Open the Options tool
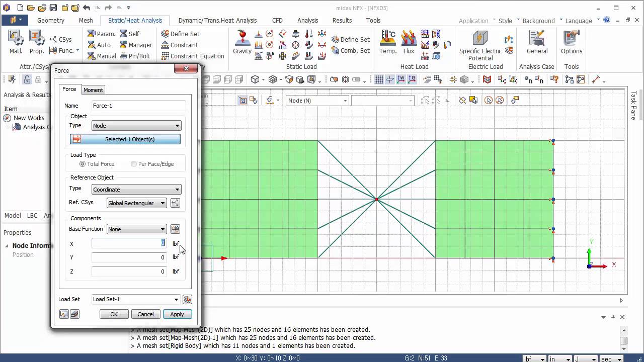The height and width of the screenshot is (362, 644). click(x=572, y=42)
